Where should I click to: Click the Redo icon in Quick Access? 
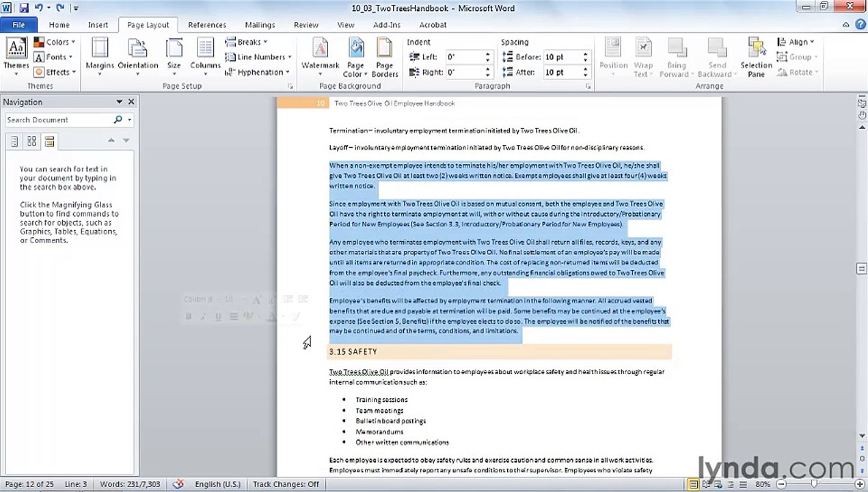coord(60,8)
